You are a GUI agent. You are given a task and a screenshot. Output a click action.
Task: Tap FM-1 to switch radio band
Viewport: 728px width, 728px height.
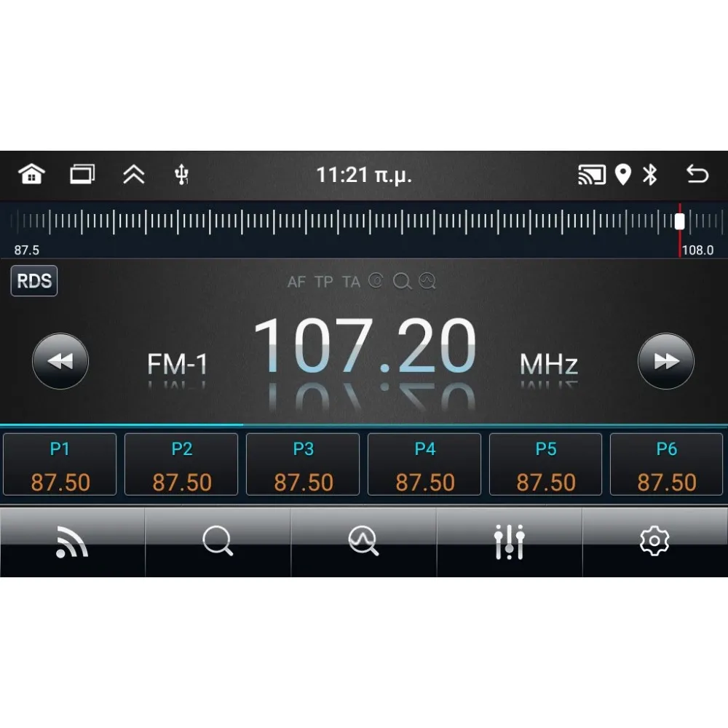177,363
